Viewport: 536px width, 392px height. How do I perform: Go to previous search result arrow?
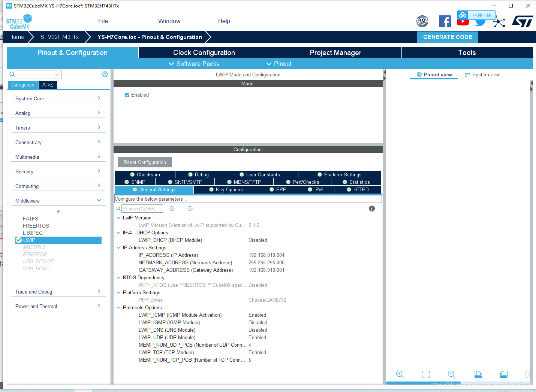coord(172,209)
